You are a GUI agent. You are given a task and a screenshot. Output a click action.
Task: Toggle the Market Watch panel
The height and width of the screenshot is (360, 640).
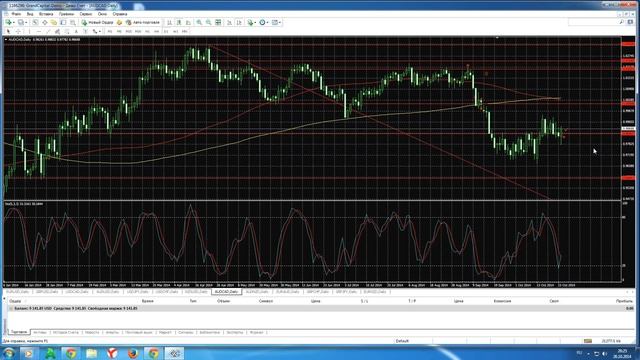[x=35, y=22]
